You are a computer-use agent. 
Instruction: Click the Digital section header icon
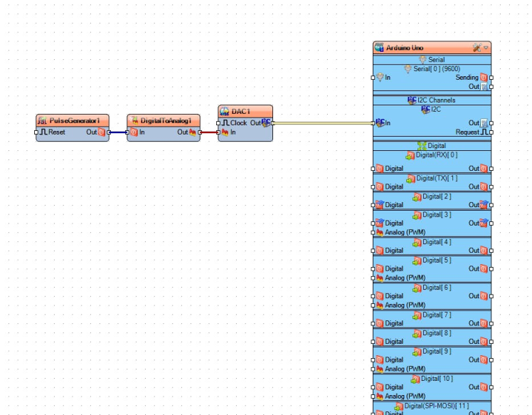tap(422, 146)
